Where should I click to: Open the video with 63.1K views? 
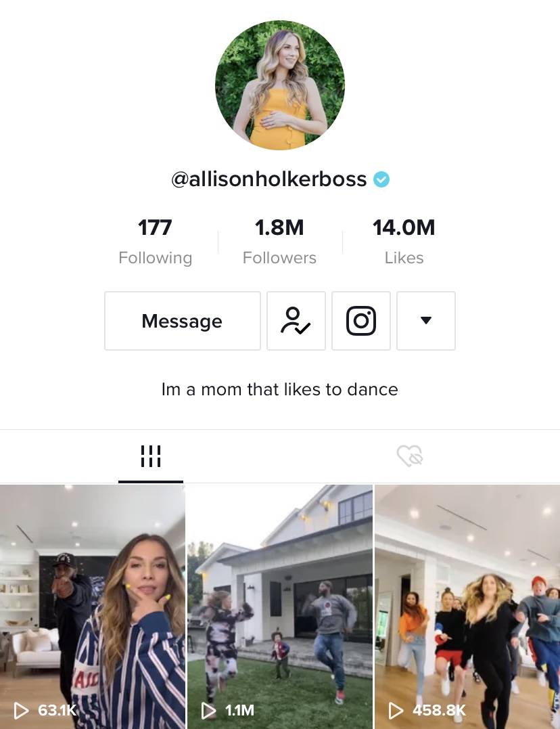point(93,606)
